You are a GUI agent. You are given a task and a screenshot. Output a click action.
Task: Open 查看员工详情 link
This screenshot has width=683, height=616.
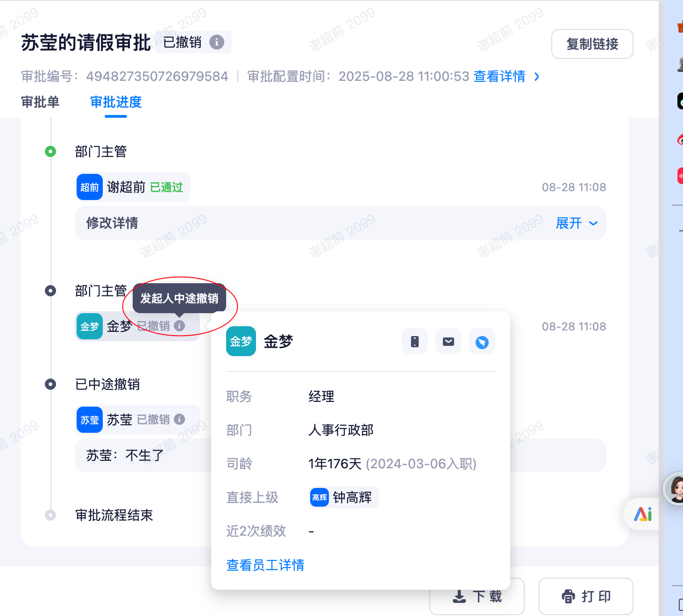click(265, 565)
